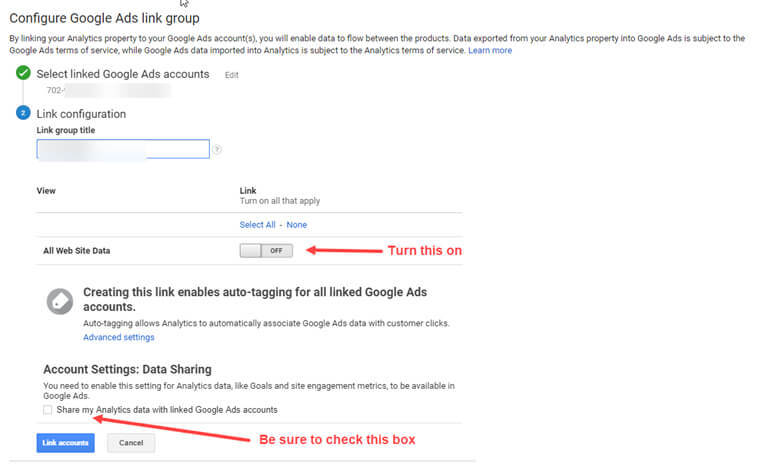762x464 pixels.
Task: Expand the Select linked Google Ads accounts step
Action: [123, 74]
